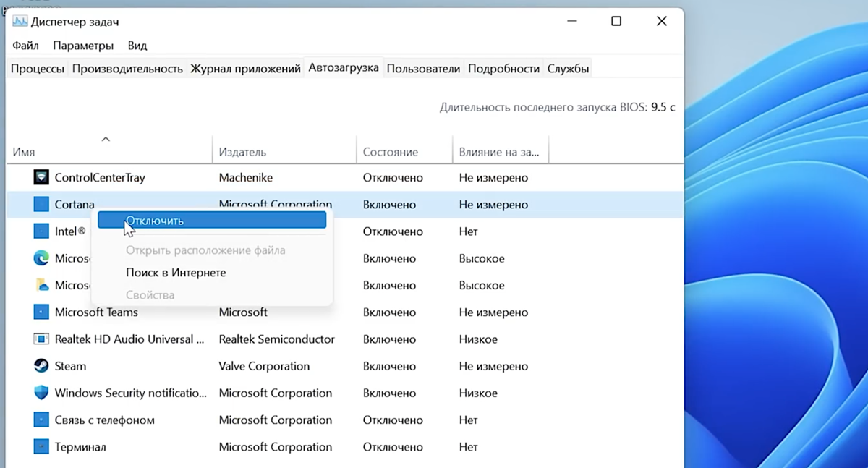Select the ControlCenterTray row name
Image resolution: width=868 pixels, height=468 pixels.
tap(100, 178)
